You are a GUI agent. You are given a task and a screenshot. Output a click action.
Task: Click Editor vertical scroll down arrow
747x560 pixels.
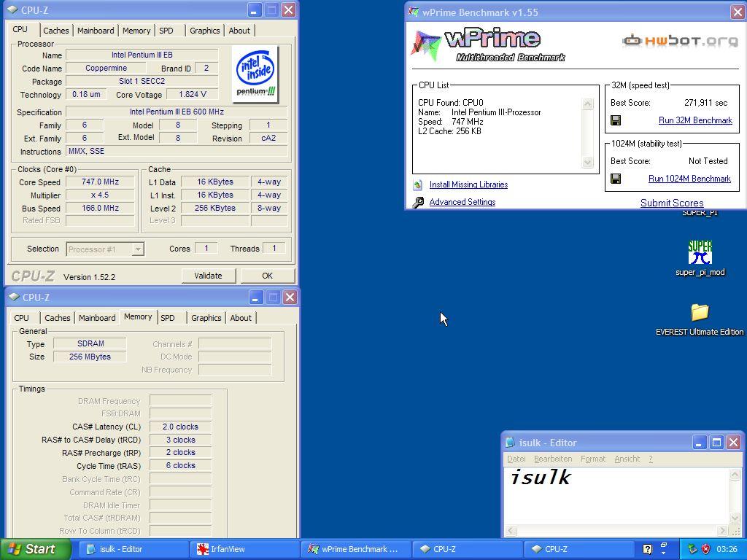[735, 518]
